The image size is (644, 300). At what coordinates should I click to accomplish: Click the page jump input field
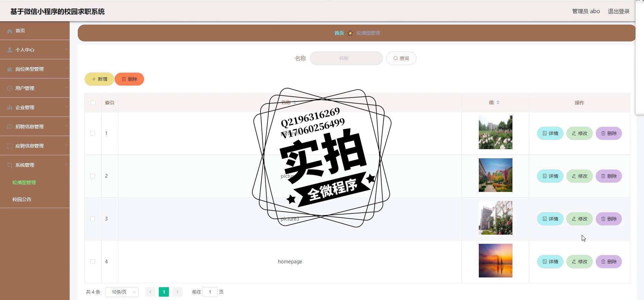point(210,292)
